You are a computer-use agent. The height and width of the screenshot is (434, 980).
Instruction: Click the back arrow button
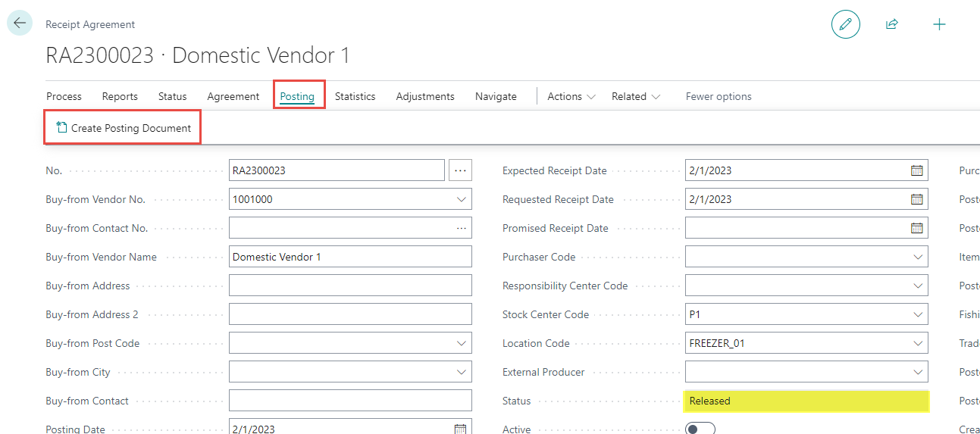click(x=20, y=23)
